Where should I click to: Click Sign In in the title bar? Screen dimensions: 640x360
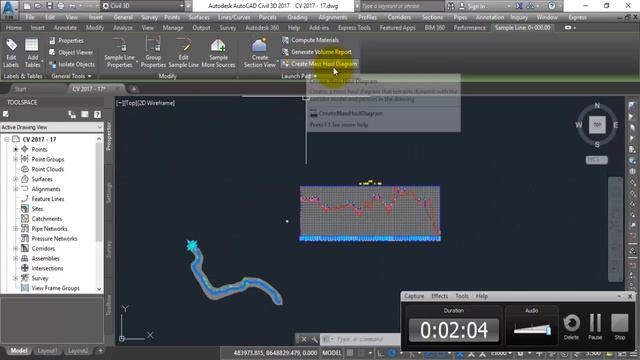476,6
